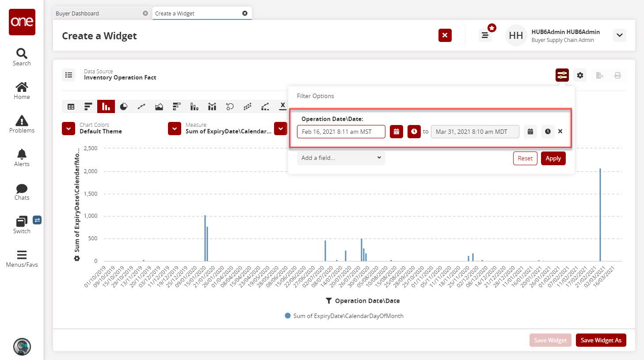
Task: Open Alerts bell in the sidebar
Action: coord(22,158)
